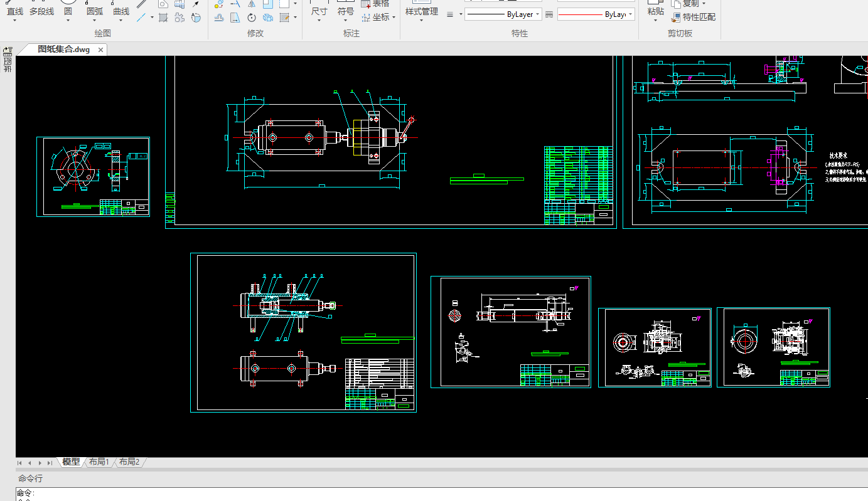Screen dimensions: 868x501
Task: Jump to last layout tab arrow
Action: tap(50, 463)
